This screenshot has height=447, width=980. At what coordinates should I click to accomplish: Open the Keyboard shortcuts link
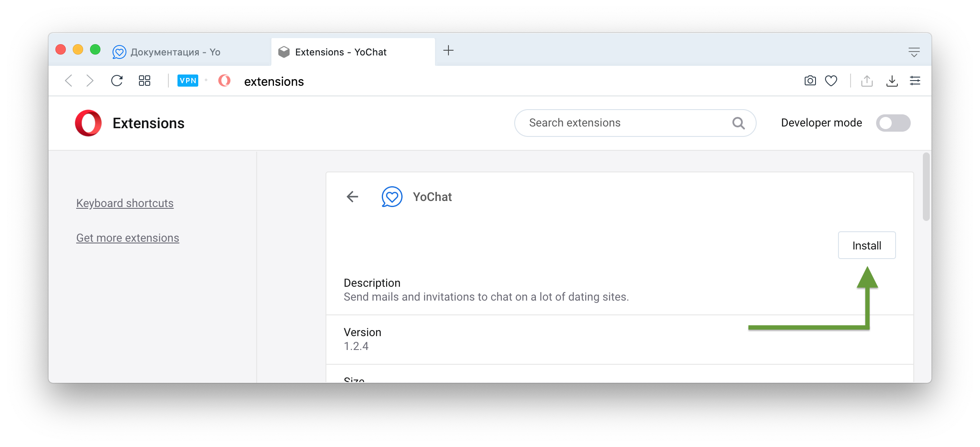(125, 203)
